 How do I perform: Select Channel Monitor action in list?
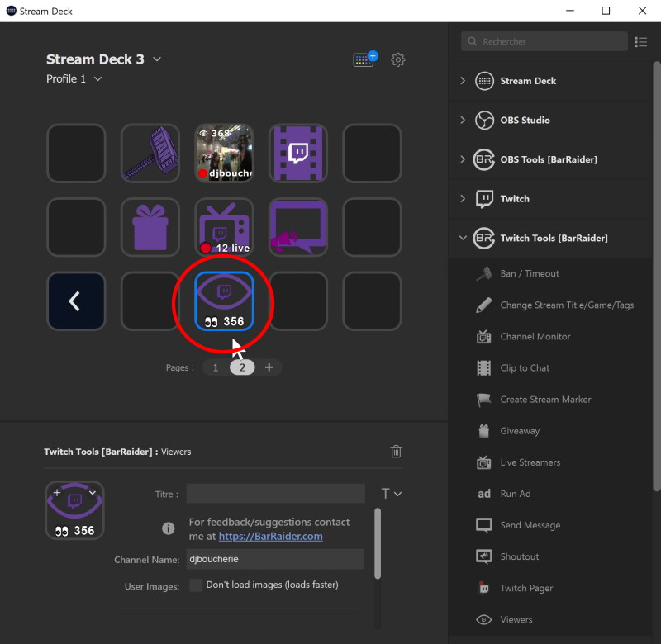click(x=535, y=337)
